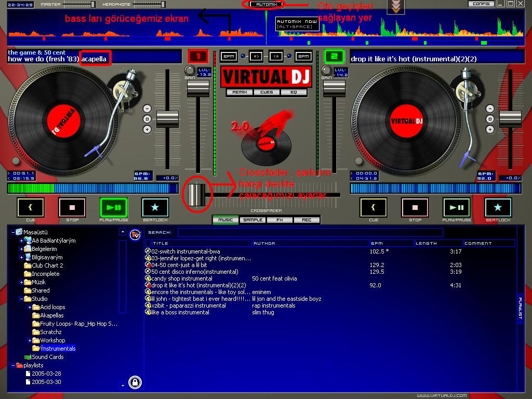Click the <= arrow mixer button
The image size is (532, 399).
(276, 56)
